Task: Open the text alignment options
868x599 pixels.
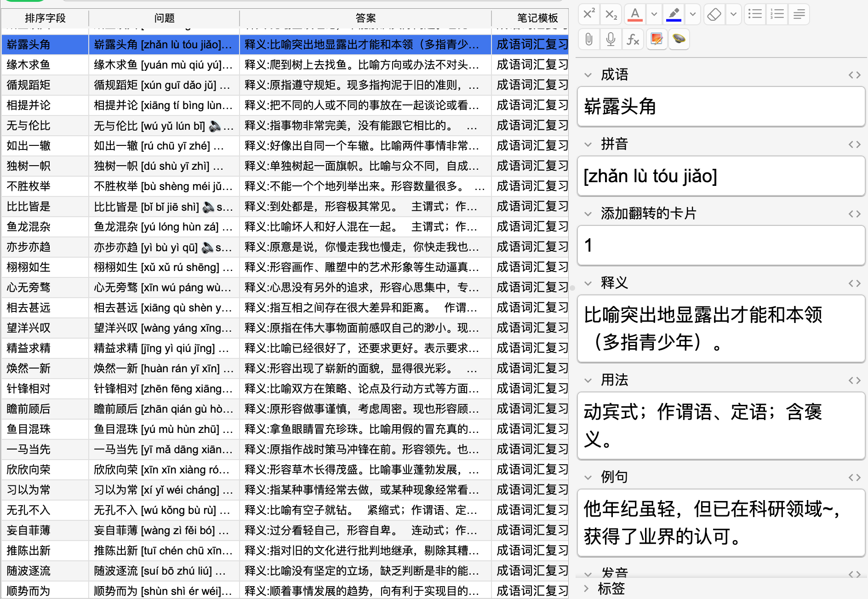Action: (x=799, y=14)
